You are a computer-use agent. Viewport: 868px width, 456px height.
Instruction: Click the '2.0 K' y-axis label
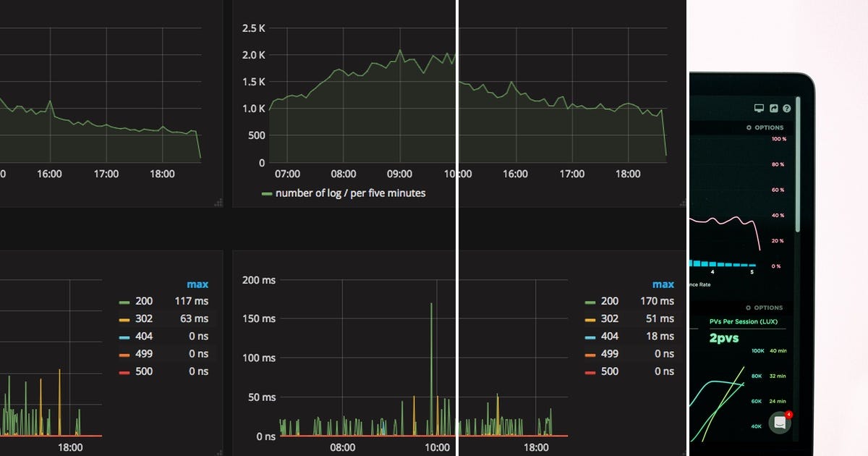point(254,55)
